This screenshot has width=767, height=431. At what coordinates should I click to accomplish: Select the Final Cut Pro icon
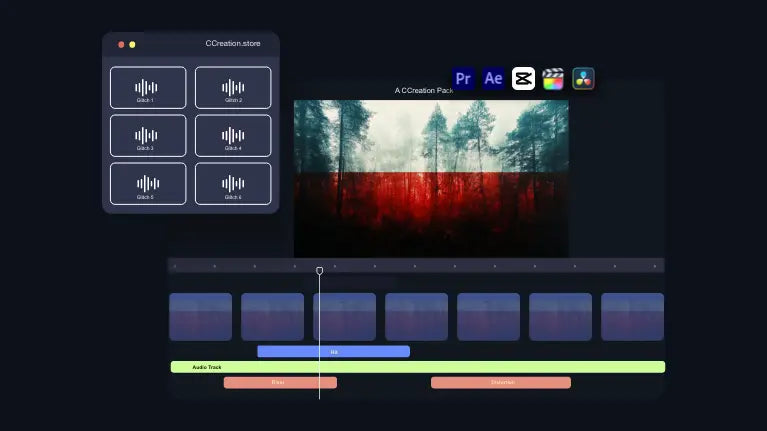(x=553, y=79)
